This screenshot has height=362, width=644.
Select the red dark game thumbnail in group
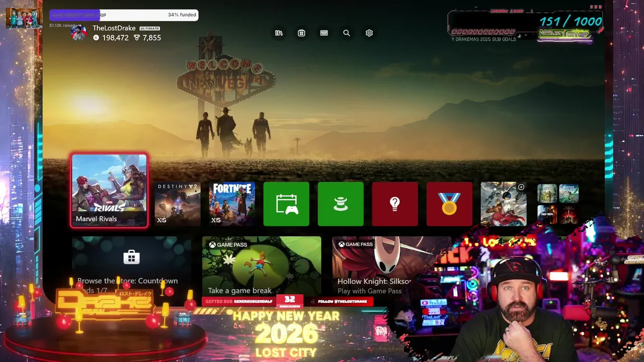[x=569, y=215]
